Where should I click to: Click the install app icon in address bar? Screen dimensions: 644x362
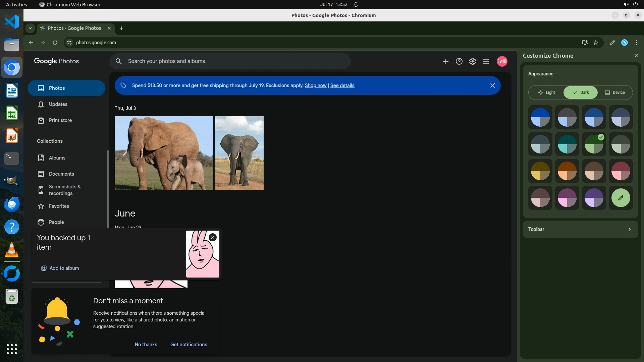pos(585,43)
